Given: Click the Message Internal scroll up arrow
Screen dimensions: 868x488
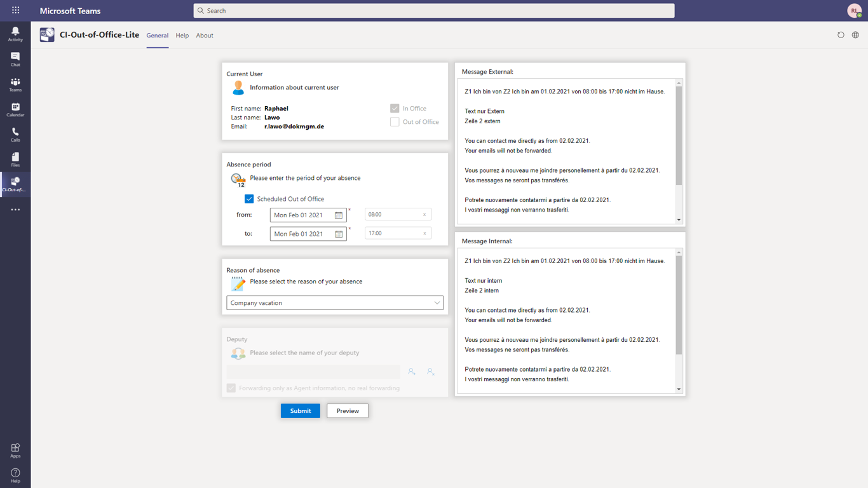Looking at the screenshot, I should tap(679, 252).
